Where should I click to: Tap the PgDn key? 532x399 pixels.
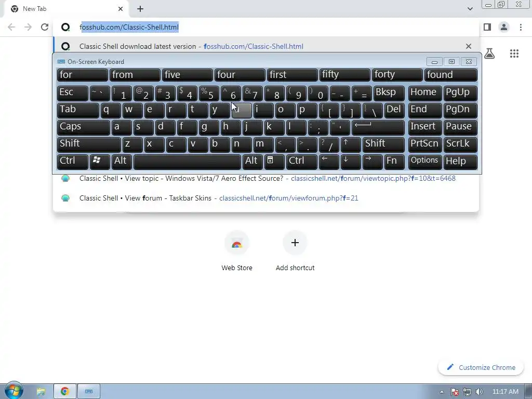point(460,110)
